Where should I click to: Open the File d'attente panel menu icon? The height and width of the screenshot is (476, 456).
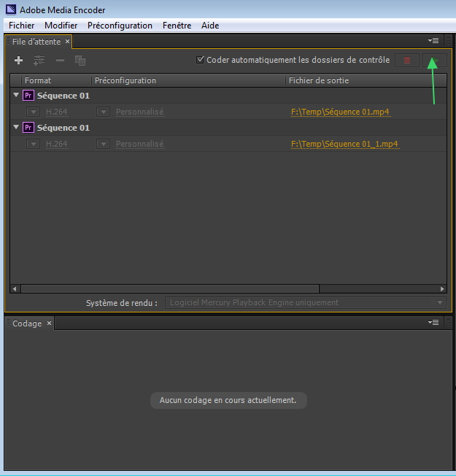433,41
